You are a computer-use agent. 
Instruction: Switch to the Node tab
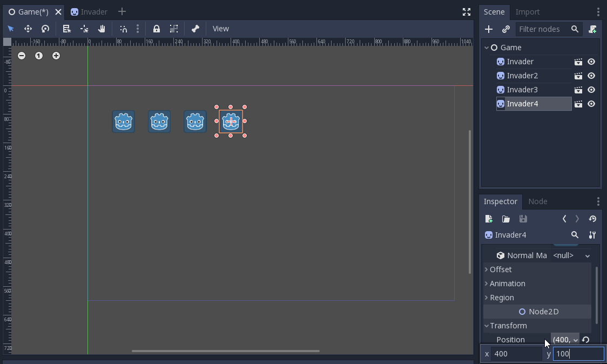(538, 201)
